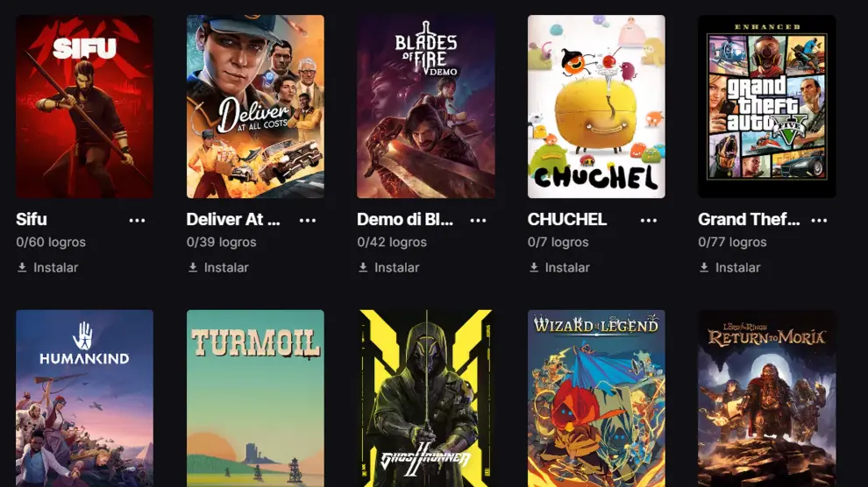Open the more options menu for CHUCHEL
868x487 pixels.
(648, 220)
